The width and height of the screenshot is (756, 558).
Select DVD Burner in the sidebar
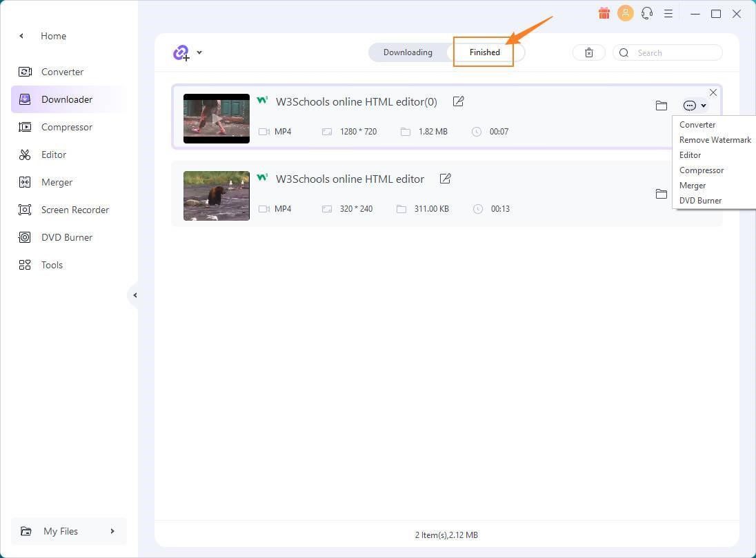point(67,237)
